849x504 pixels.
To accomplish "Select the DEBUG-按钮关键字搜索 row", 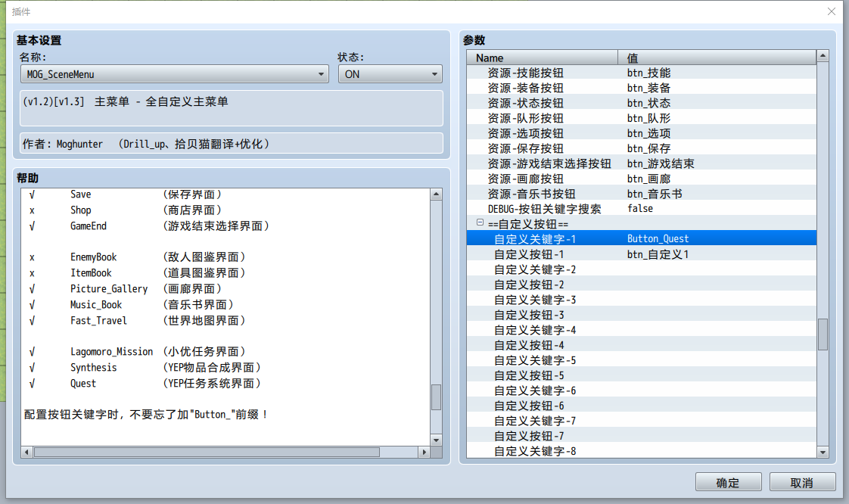I will [x=642, y=209].
